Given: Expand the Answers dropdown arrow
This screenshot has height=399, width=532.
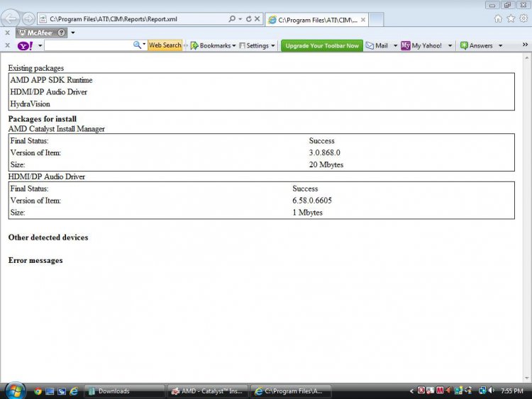Looking at the screenshot, I should pyautogui.click(x=501, y=45).
